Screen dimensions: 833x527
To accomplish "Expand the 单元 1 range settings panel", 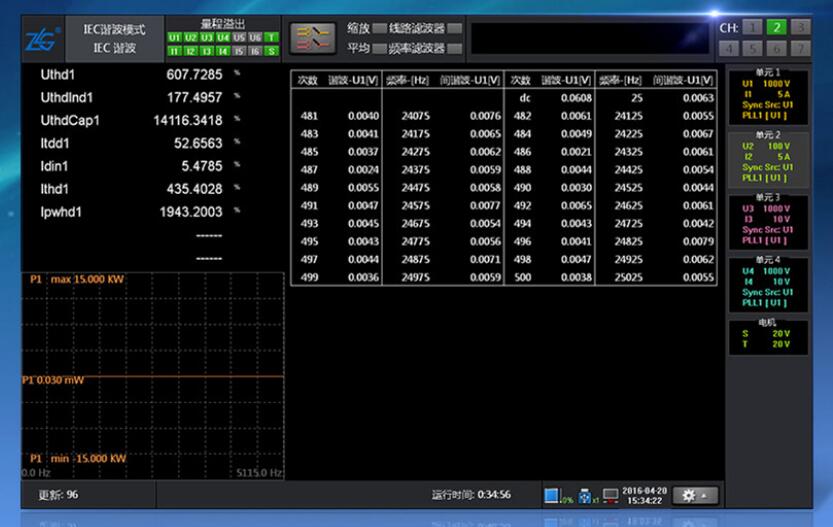I will (767, 95).
